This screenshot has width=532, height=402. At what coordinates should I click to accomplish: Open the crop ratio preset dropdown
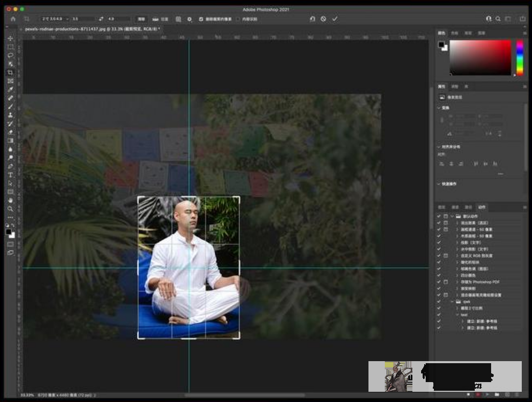pyautogui.click(x=55, y=19)
